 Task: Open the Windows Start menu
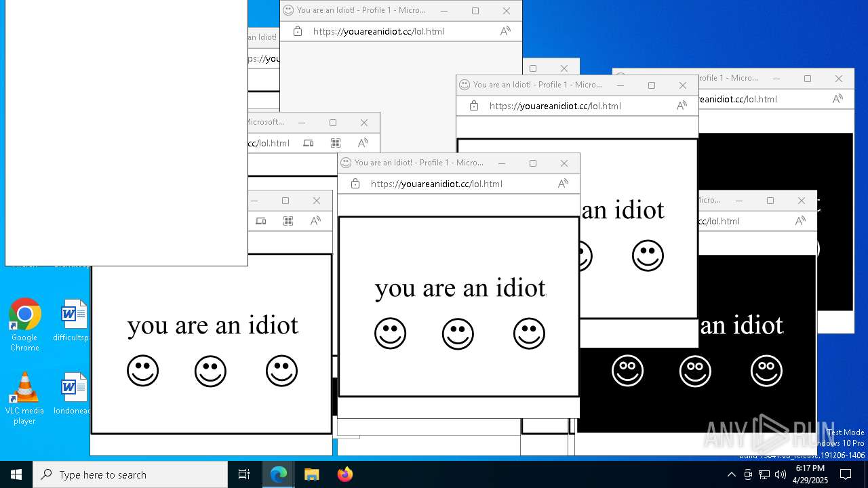[x=16, y=474]
